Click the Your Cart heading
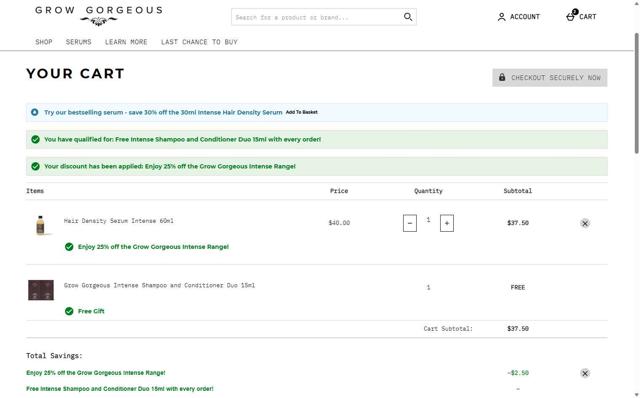640x398 pixels. [76, 73]
